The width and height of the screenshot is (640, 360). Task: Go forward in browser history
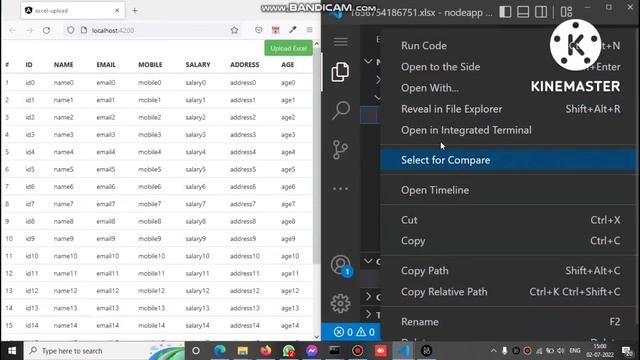pos(29,30)
